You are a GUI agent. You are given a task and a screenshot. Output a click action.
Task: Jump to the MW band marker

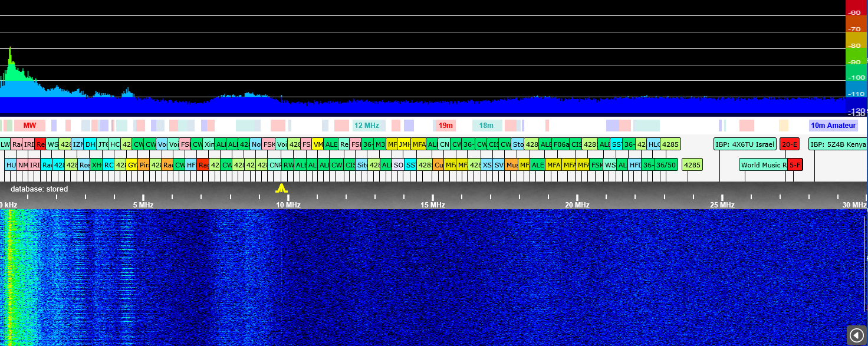click(29, 126)
